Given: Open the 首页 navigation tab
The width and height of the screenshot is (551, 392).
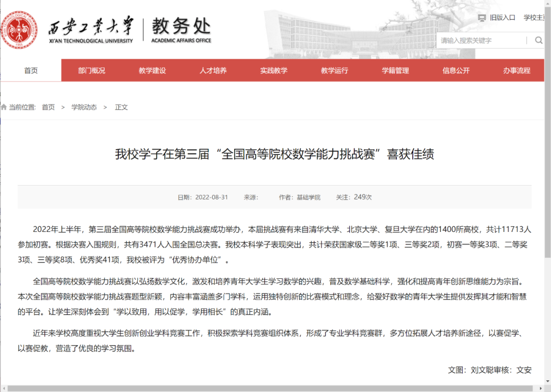Looking at the screenshot, I should pyautogui.click(x=31, y=71).
